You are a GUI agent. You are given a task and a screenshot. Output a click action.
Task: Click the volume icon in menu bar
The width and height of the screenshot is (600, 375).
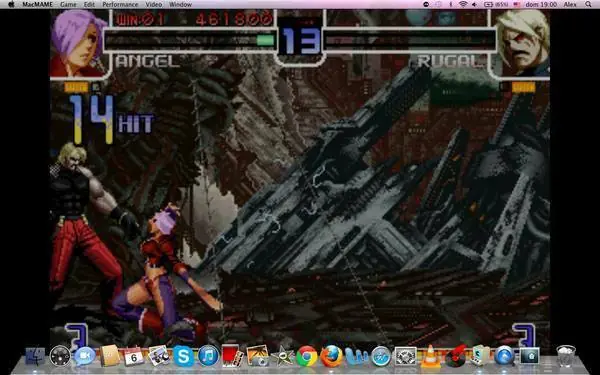tap(474, 4)
